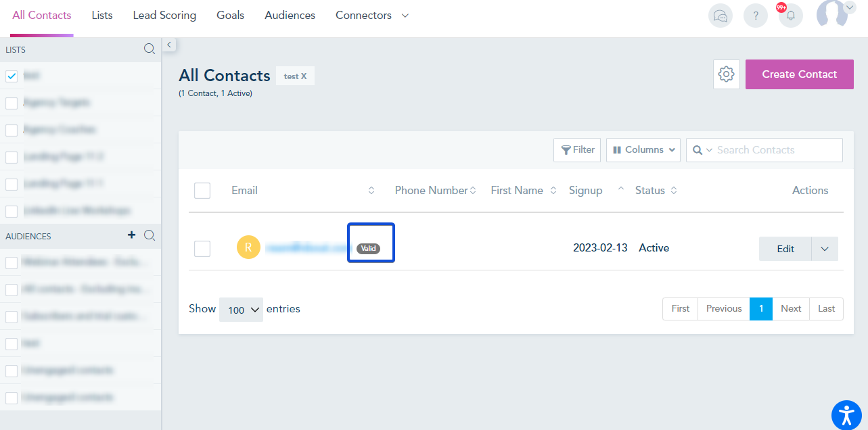Open the Columns dropdown
868x430 pixels.
pyautogui.click(x=643, y=150)
